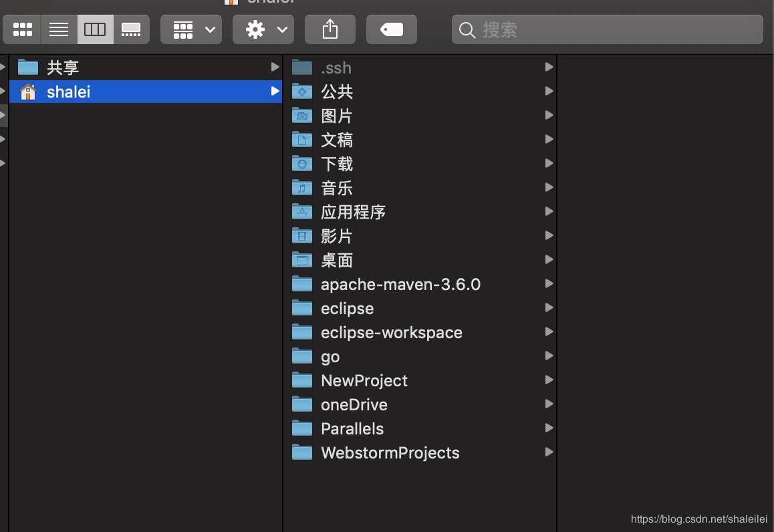The image size is (774, 532).
Task: Focus the 搜索 search field
Action: click(607, 29)
